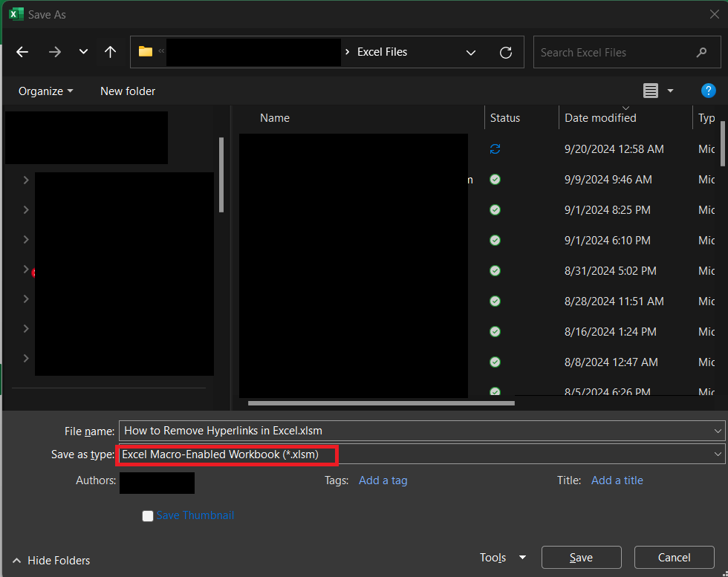
Task: Click the synced checkmark for 9/1/2024 8:25 PM
Action: [x=495, y=210]
